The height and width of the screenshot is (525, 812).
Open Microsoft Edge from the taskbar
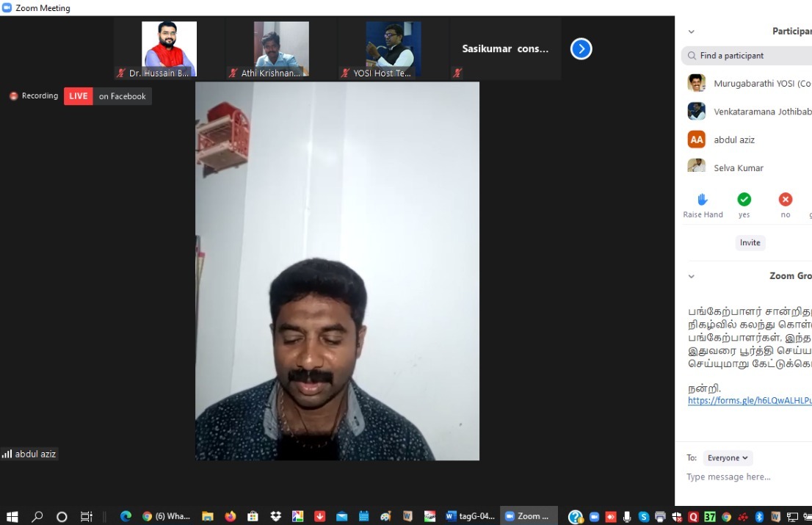126,516
